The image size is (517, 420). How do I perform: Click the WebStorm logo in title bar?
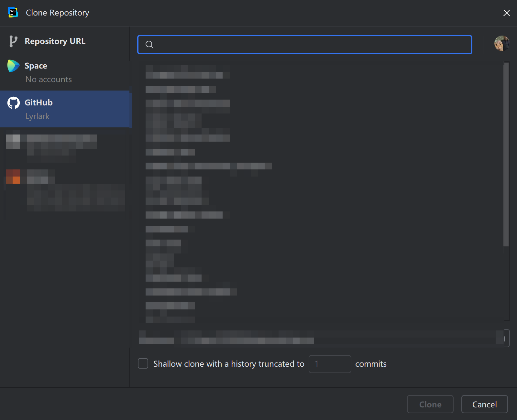(13, 12)
